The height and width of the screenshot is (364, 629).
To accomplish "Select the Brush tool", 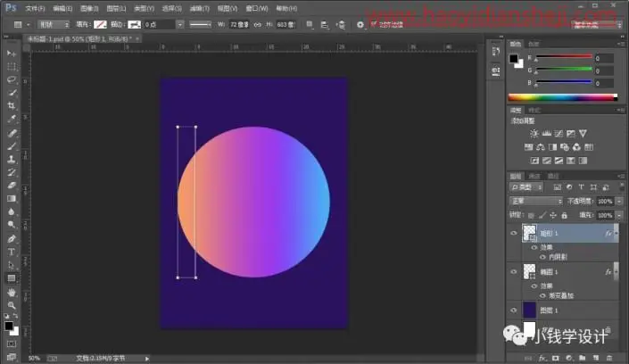I will pyautogui.click(x=12, y=146).
